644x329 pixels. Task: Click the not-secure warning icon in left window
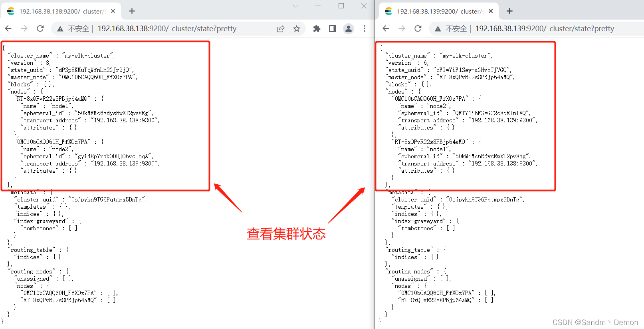(60, 29)
